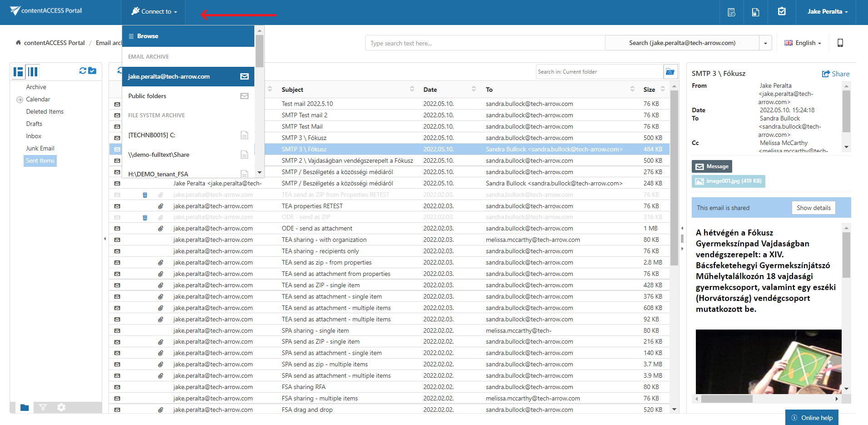Open the filter tab with funnel icon

pyautogui.click(x=43, y=407)
